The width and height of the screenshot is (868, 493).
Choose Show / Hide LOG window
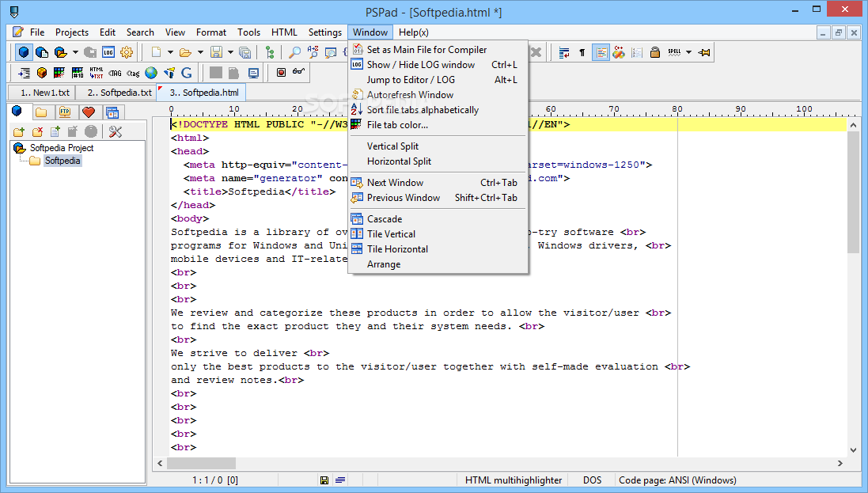click(x=438, y=65)
